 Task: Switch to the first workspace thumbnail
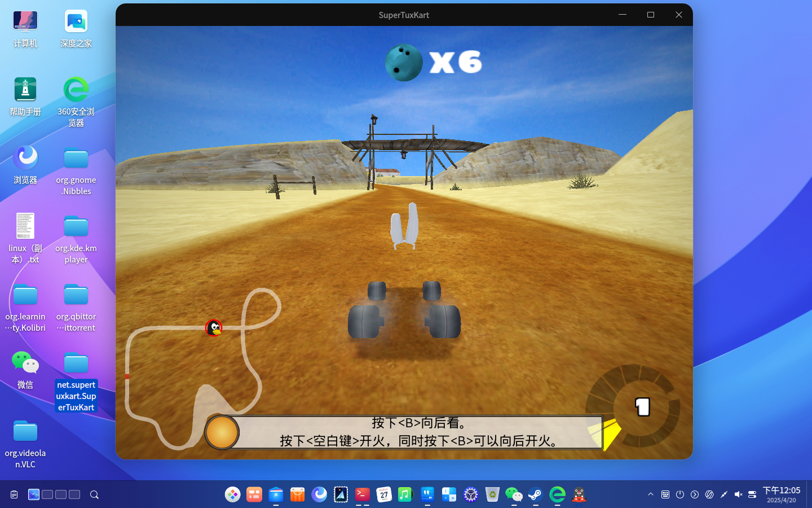(34, 494)
